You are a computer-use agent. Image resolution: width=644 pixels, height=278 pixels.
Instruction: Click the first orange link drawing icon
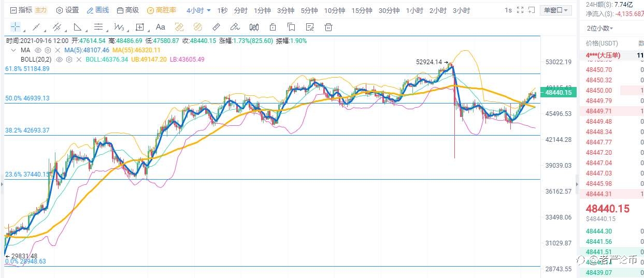(x=179, y=27)
